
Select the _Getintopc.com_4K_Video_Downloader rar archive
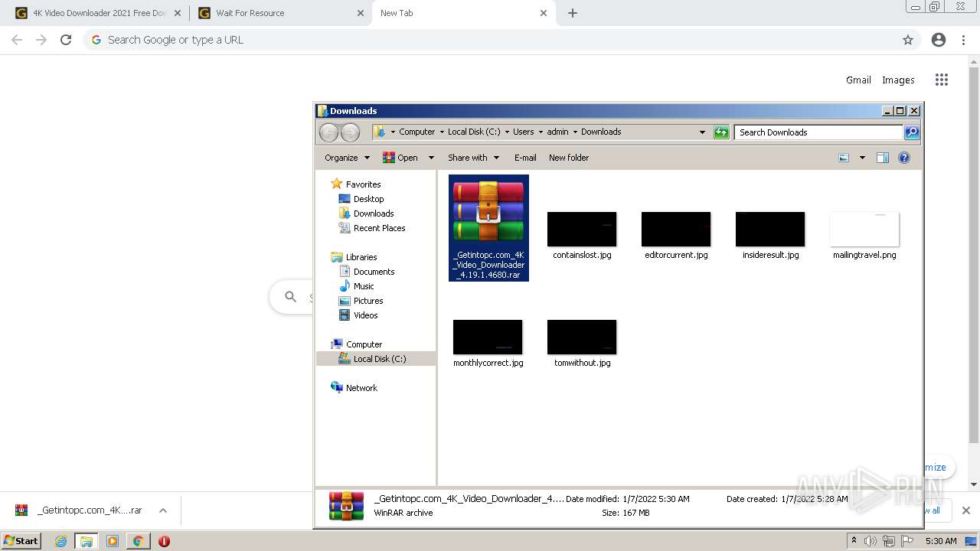[x=488, y=228]
